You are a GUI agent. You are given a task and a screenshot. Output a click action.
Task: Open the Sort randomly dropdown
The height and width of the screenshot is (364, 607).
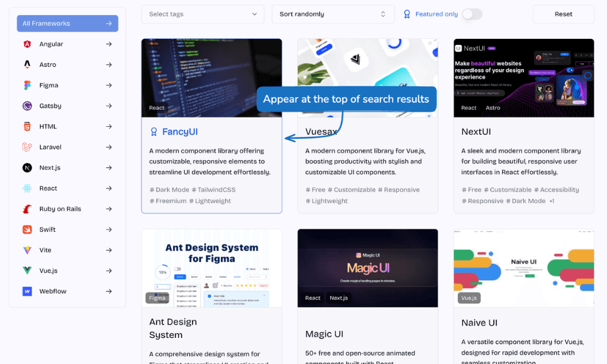333,14
